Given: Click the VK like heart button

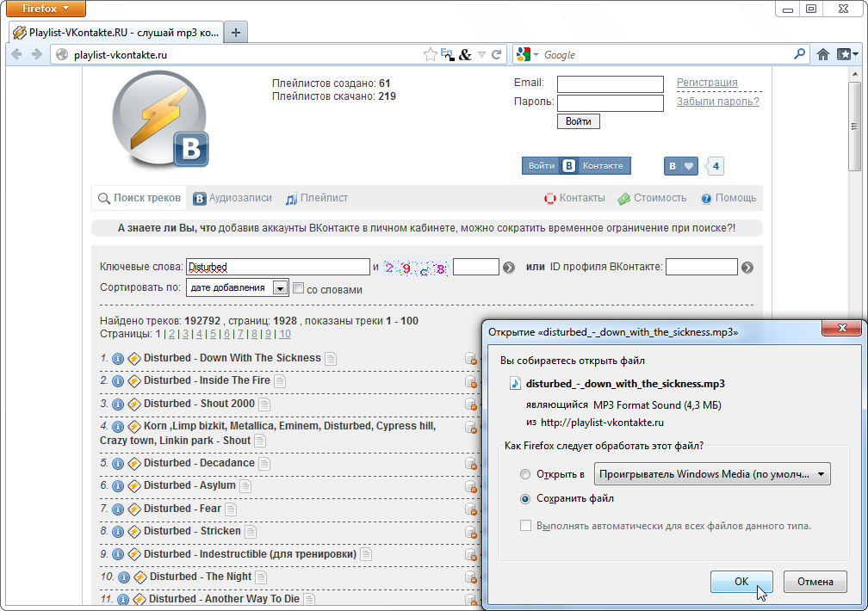Looking at the screenshot, I should [x=681, y=166].
